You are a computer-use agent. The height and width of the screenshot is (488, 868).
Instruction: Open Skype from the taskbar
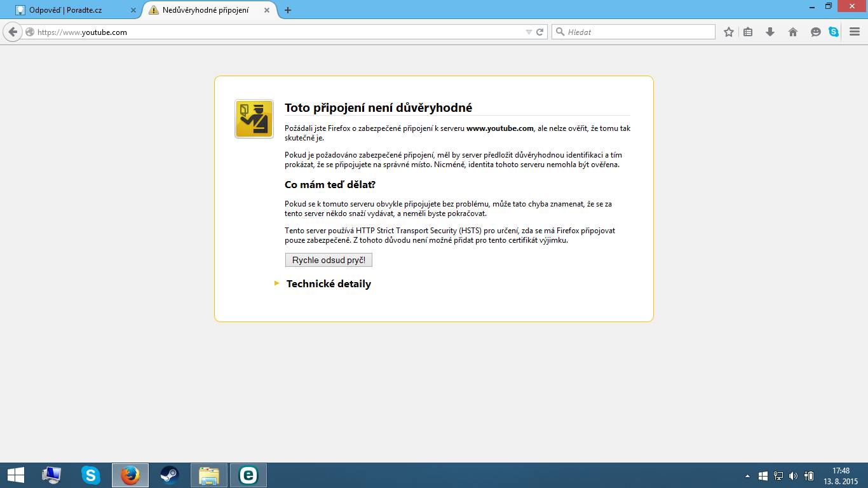[x=91, y=475]
